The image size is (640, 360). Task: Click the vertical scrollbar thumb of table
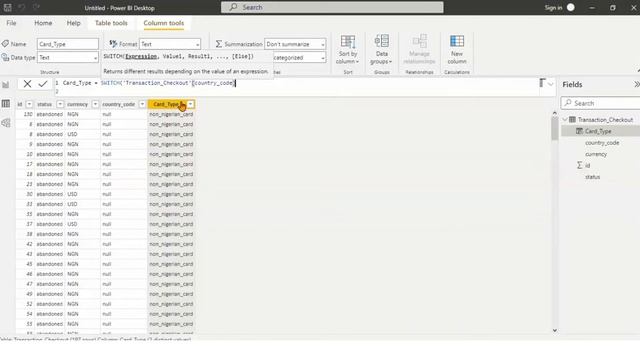[x=554, y=128]
